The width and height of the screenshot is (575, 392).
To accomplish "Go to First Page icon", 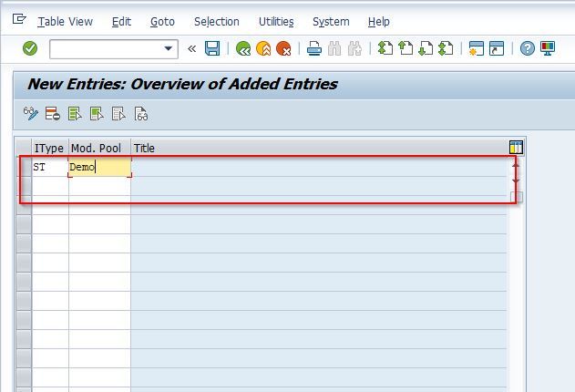I will click(x=385, y=48).
